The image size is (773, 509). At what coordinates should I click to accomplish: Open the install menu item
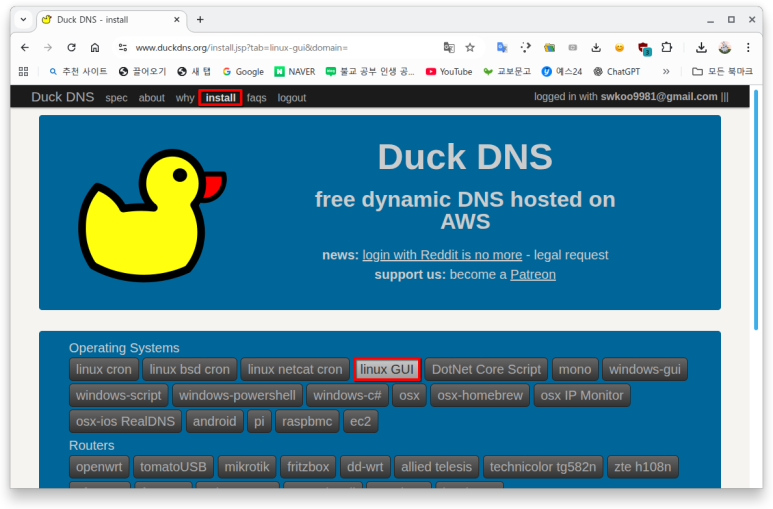tap(220, 98)
